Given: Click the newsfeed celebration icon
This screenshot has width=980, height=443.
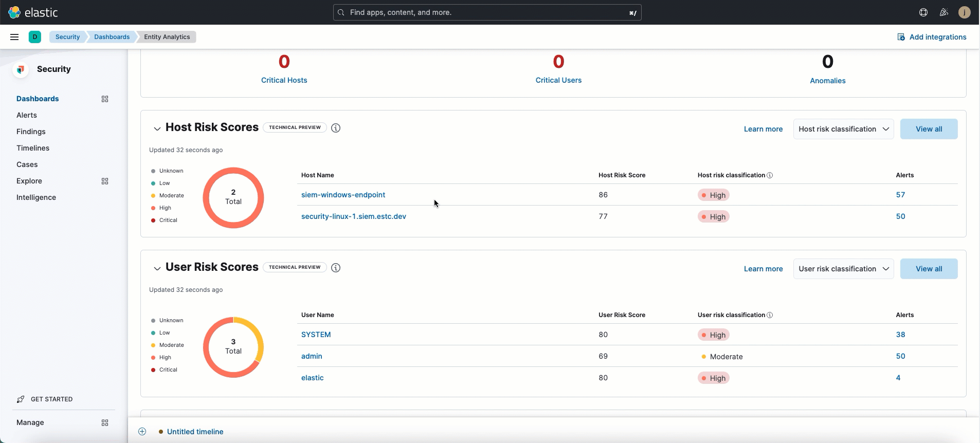Looking at the screenshot, I should tap(944, 12).
